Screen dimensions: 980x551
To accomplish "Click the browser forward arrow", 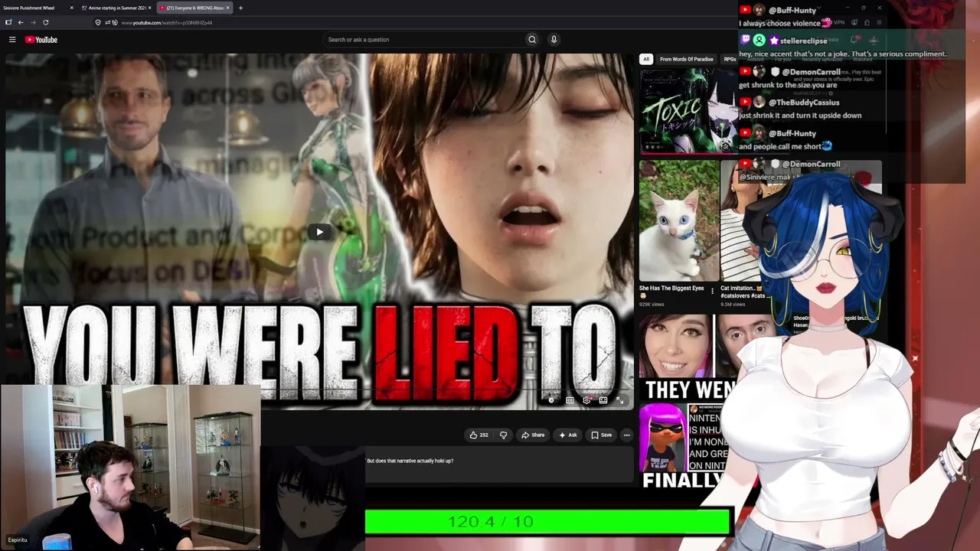I will pyautogui.click(x=33, y=22).
